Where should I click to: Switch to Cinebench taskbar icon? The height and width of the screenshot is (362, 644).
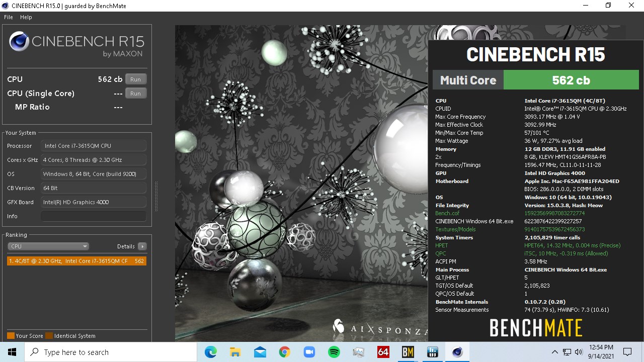(457, 352)
